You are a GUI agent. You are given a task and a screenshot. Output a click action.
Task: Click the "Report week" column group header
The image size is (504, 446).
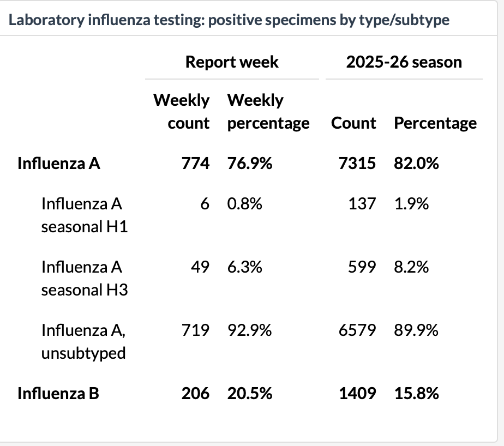point(232,62)
